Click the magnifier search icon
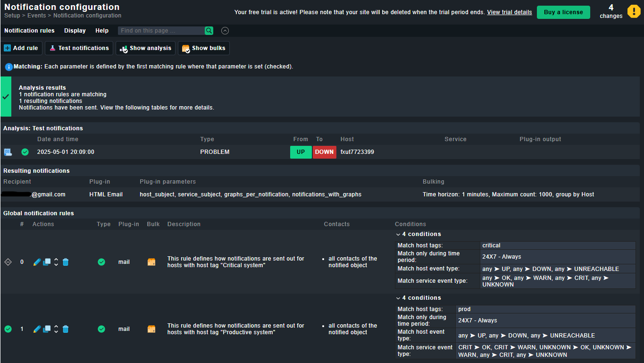This screenshot has width=644, height=363. tap(209, 31)
